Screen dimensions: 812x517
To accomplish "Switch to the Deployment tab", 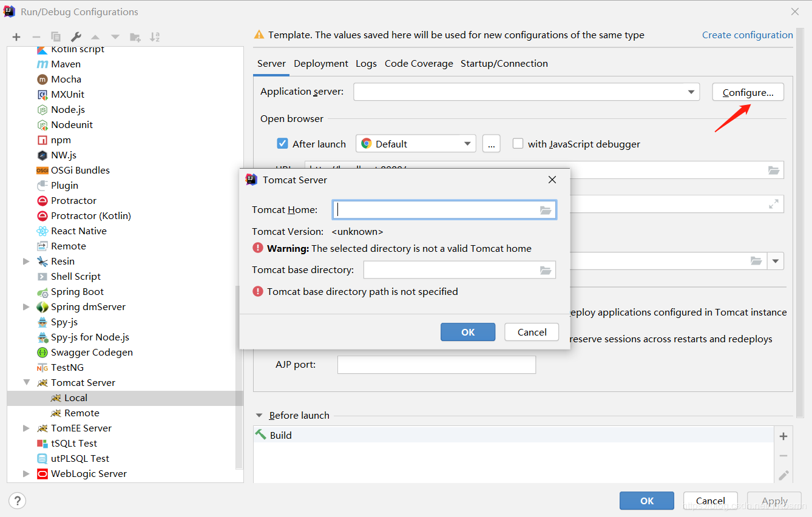I will (x=320, y=64).
